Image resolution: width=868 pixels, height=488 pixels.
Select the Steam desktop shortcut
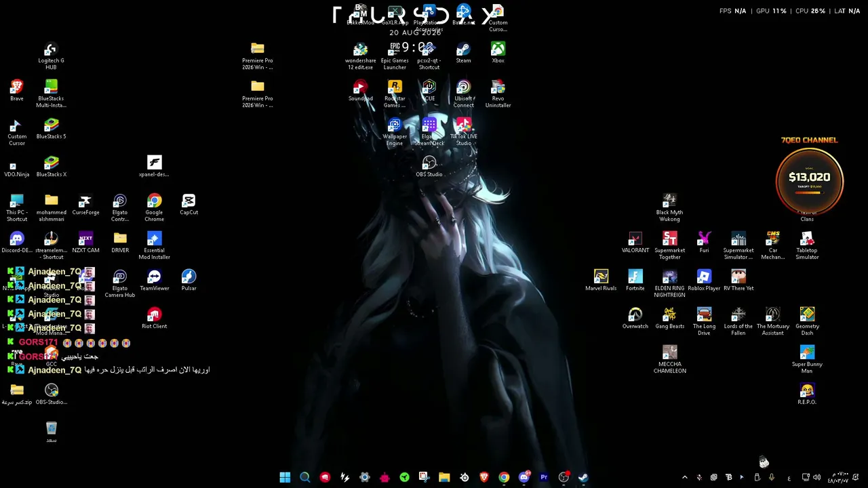tap(463, 53)
